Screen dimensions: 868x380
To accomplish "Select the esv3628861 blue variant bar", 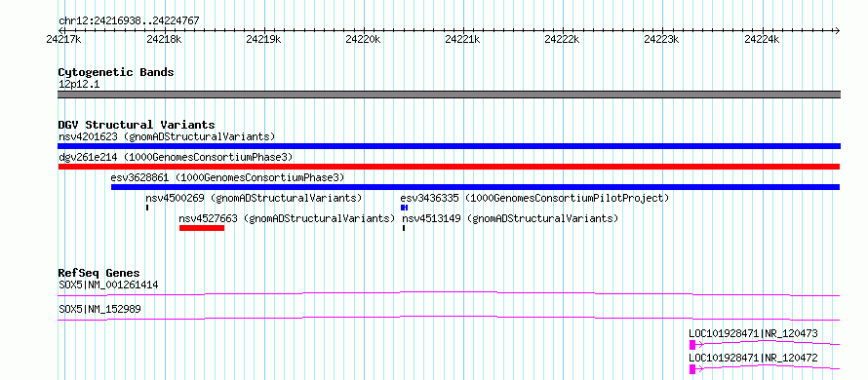I will [x=476, y=187].
